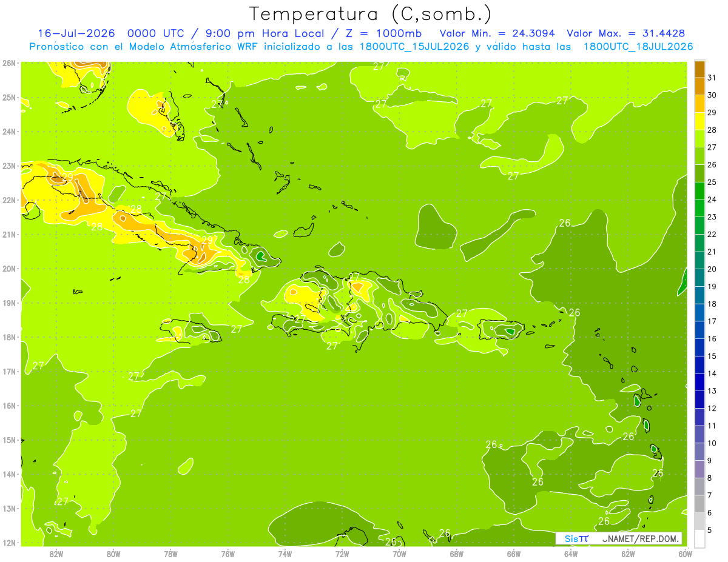Pick dark blue legend swatch between 13 and 14

tap(699, 383)
